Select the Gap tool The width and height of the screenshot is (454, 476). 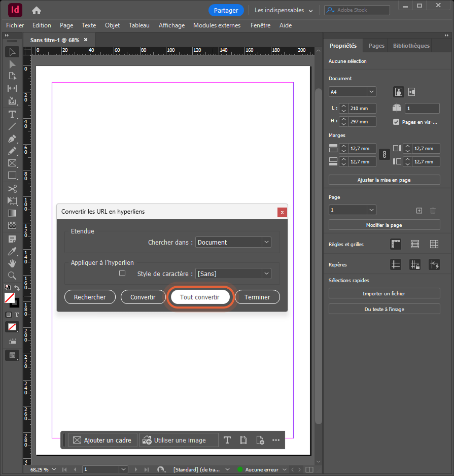click(12, 88)
